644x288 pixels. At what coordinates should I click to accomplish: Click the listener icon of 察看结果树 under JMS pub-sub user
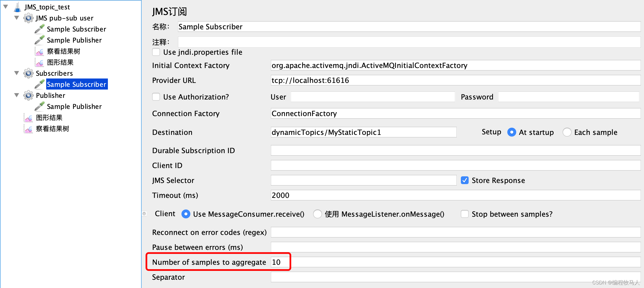click(x=40, y=51)
